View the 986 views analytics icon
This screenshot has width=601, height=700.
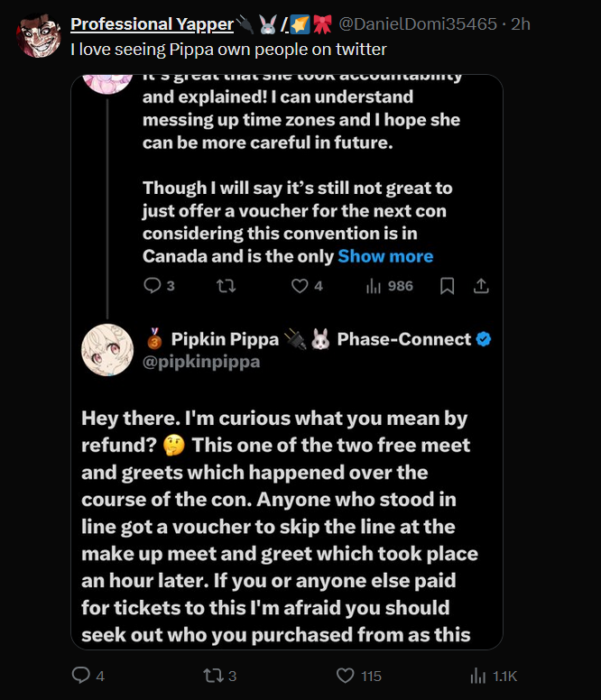click(374, 286)
